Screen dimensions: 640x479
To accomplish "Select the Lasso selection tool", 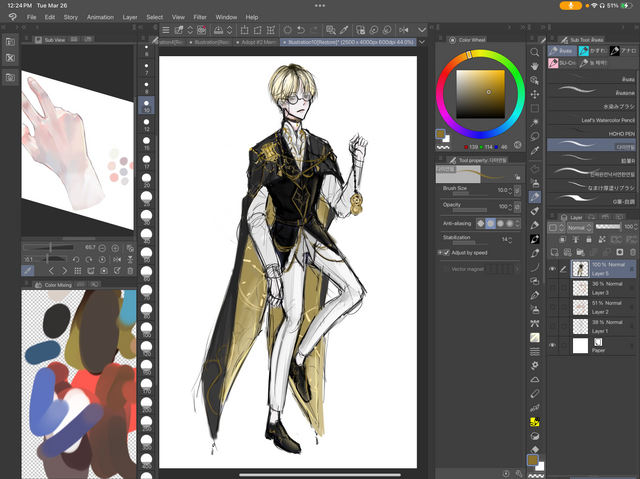I will tap(534, 136).
